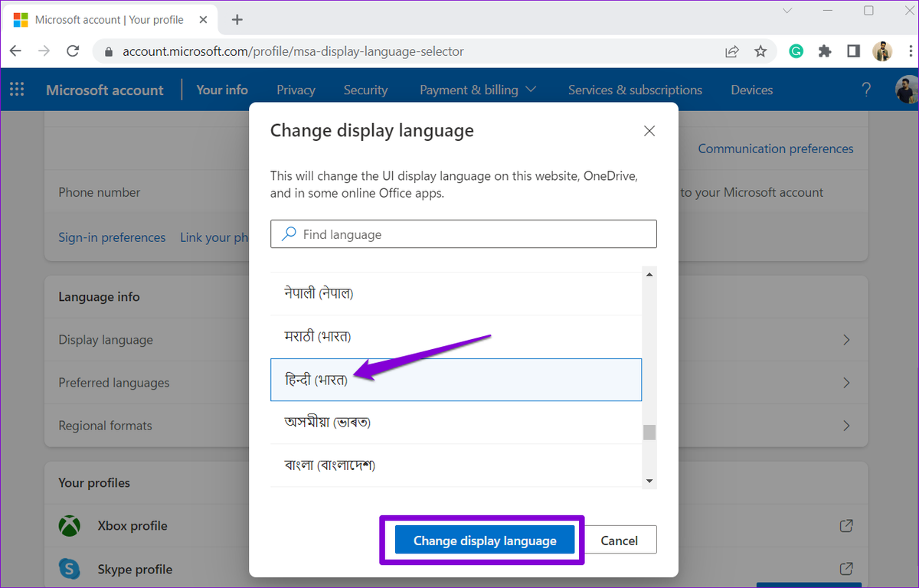
Task: Open the Grammarly extension icon
Action: 796,51
